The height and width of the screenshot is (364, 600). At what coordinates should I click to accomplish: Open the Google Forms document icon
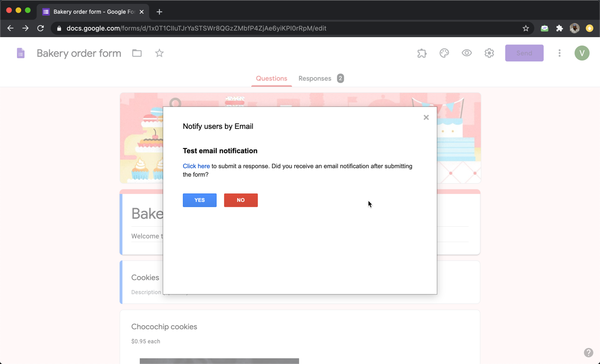(x=21, y=53)
